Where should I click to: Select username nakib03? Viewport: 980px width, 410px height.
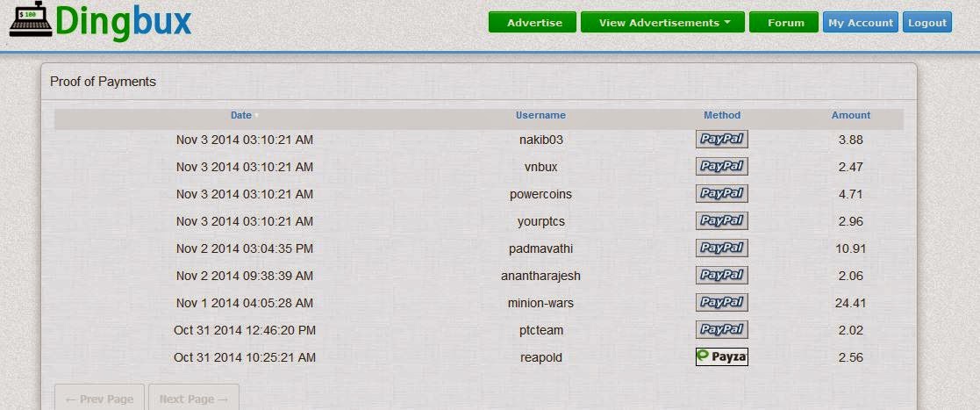point(541,140)
